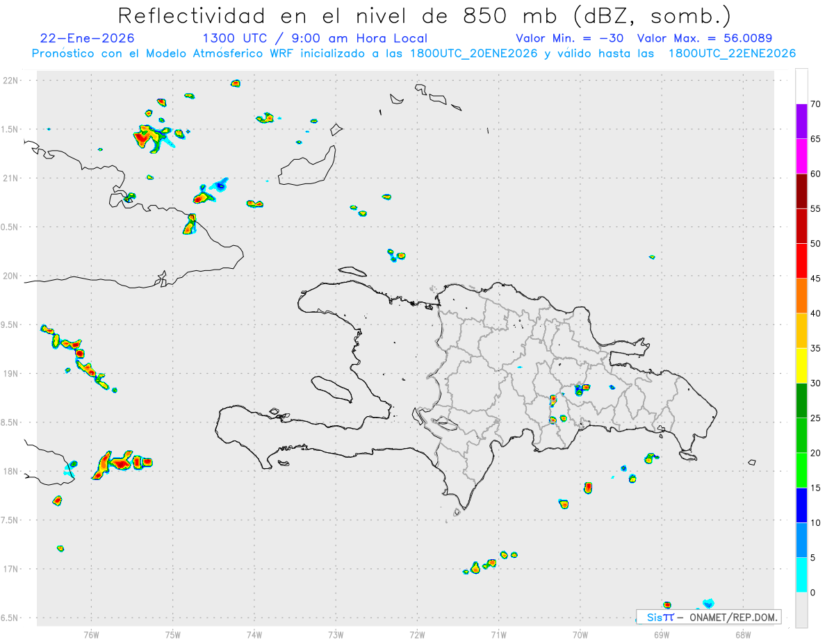834x644 pixels.
Task: Select the dark red 55–60 dBZ colorbar segment
Action: (801, 191)
